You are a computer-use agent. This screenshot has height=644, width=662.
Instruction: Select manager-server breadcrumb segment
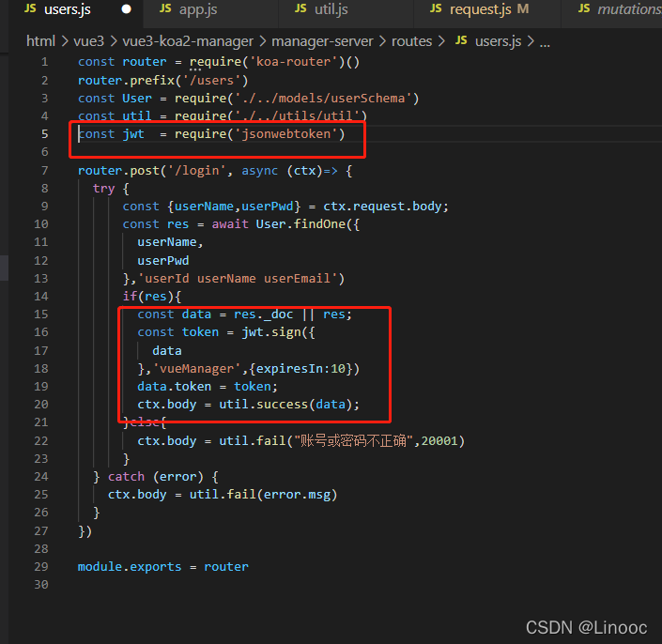(x=323, y=41)
